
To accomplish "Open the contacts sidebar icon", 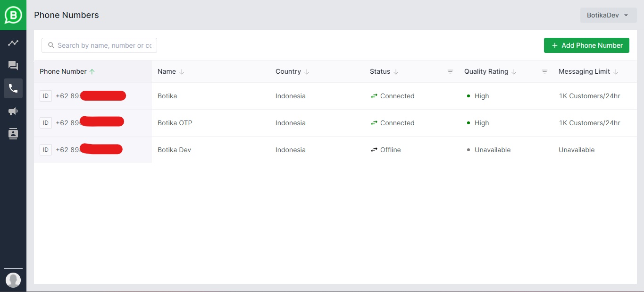I will (13, 134).
